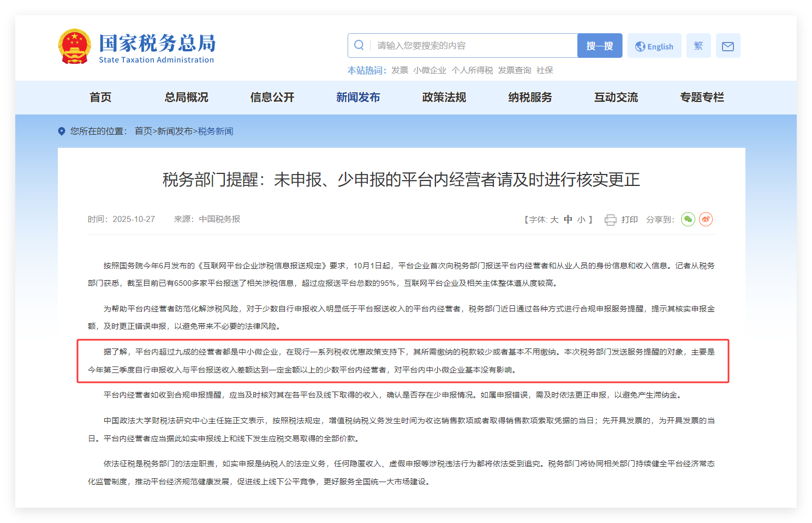Switch to traditional Chinese with 繁 button
The width and height of the screenshot is (812, 523).
(698, 46)
